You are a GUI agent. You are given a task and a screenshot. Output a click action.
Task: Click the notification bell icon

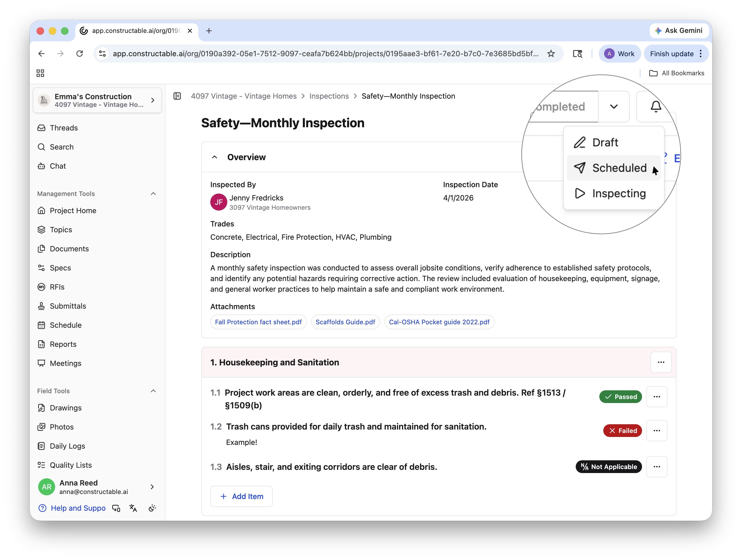[x=656, y=107]
